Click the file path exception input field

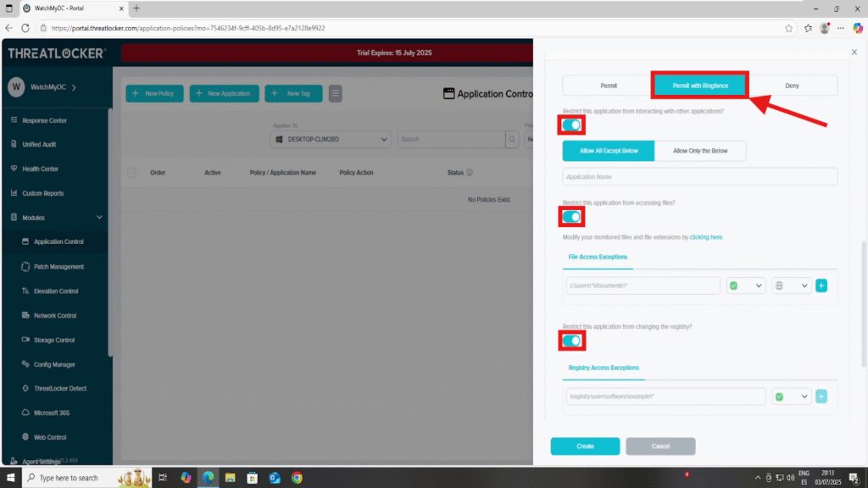643,286
